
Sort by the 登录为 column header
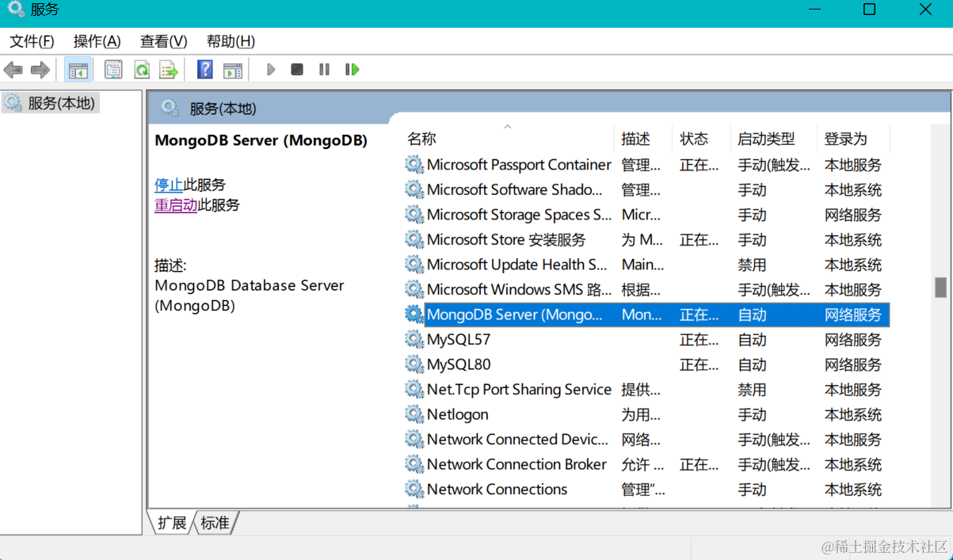[853, 139]
